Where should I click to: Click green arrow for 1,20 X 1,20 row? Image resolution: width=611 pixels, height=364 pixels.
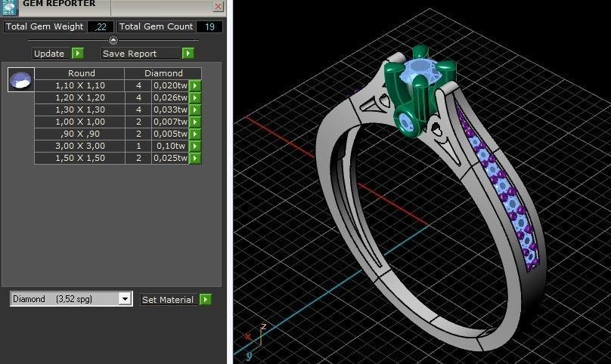click(195, 97)
